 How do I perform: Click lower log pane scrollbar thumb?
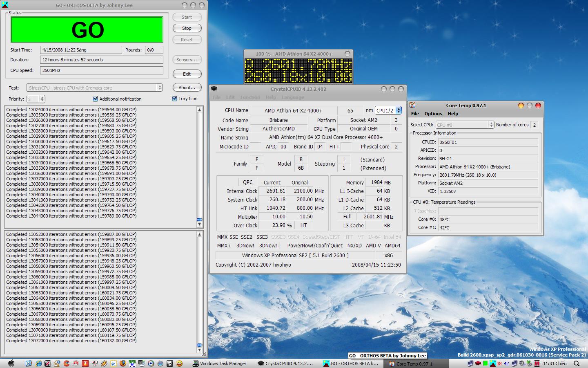pos(199,345)
